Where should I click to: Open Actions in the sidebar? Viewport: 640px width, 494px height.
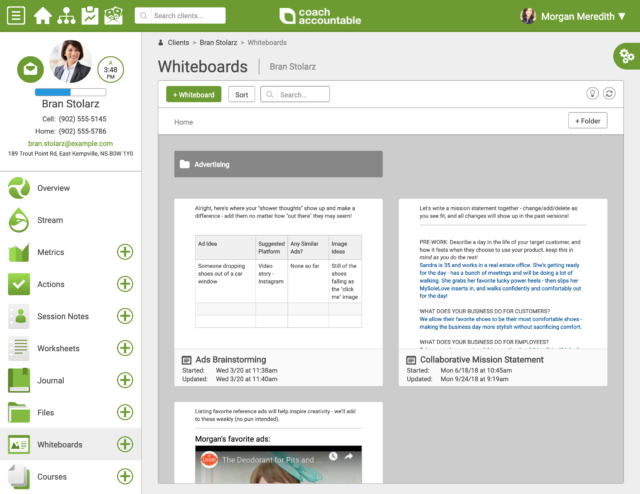coord(51,284)
